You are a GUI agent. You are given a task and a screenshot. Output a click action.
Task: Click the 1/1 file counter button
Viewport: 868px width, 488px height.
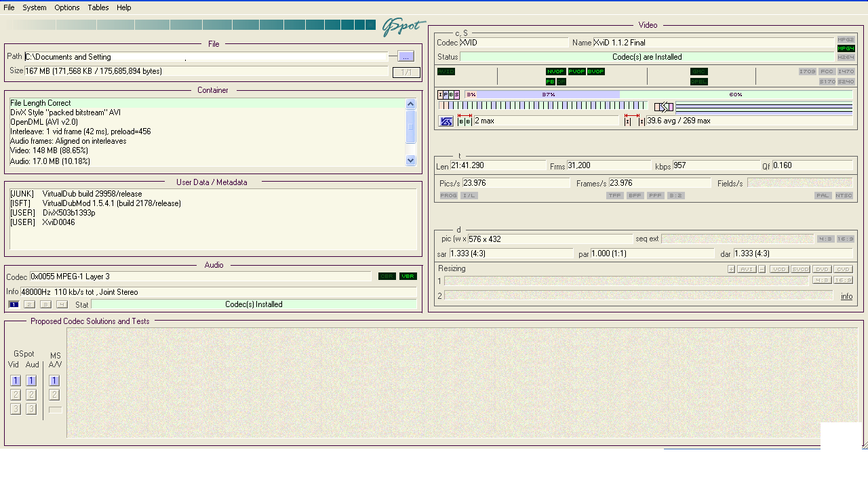pos(406,73)
